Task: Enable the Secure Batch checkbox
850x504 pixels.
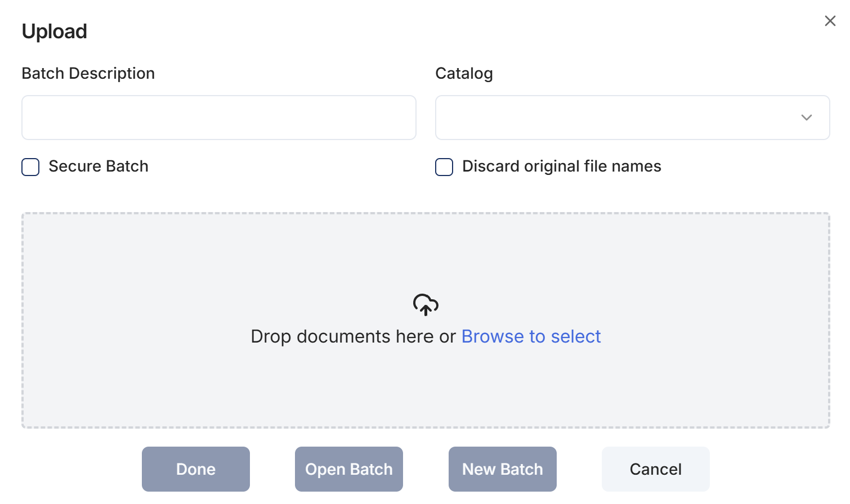Action: (30, 167)
